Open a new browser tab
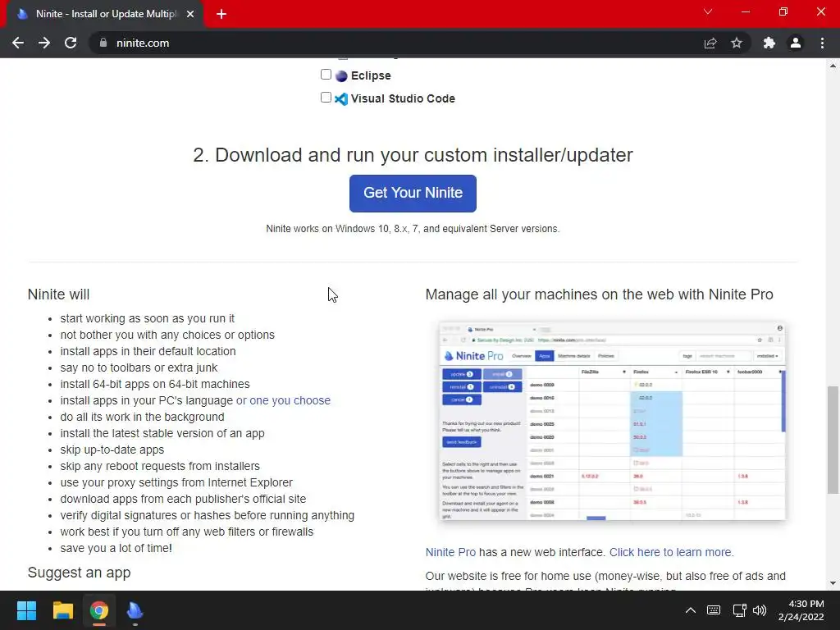 [221, 14]
